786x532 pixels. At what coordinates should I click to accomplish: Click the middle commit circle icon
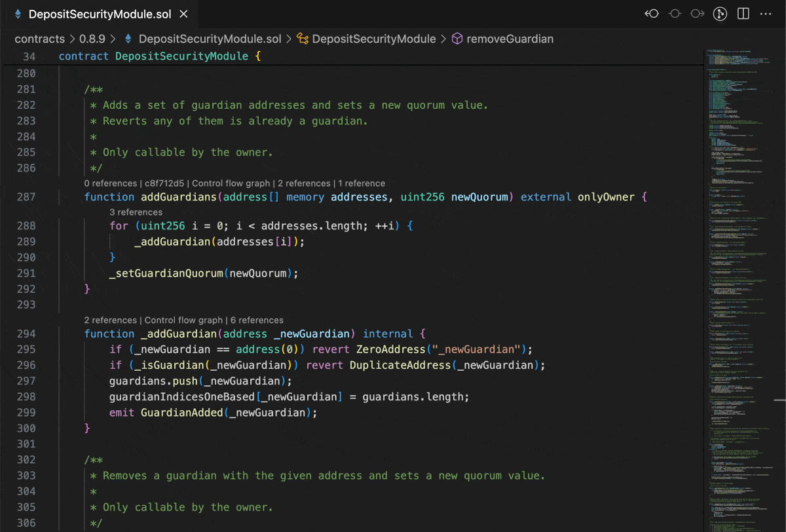point(675,14)
